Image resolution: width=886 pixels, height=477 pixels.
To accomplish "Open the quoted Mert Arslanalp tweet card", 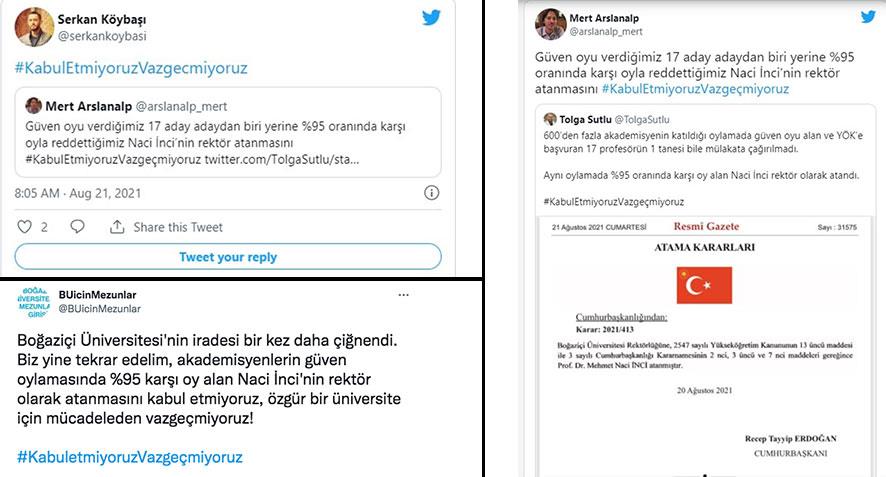I will click(x=228, y=132).
